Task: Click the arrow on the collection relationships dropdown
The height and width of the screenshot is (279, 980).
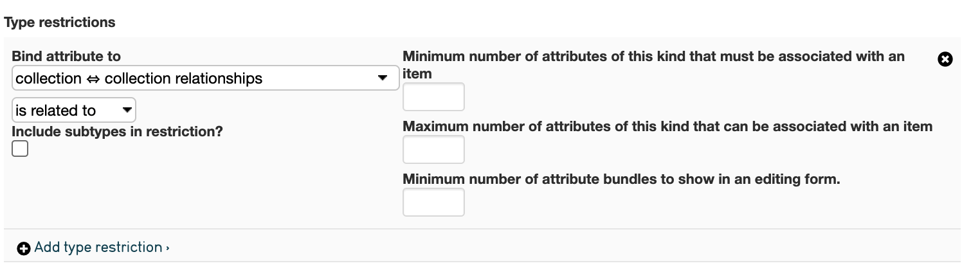Action: coord(382,78)
